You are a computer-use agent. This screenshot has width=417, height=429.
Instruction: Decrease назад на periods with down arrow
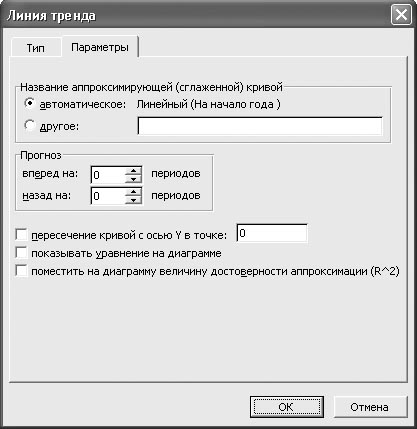(x=134, y=200)
